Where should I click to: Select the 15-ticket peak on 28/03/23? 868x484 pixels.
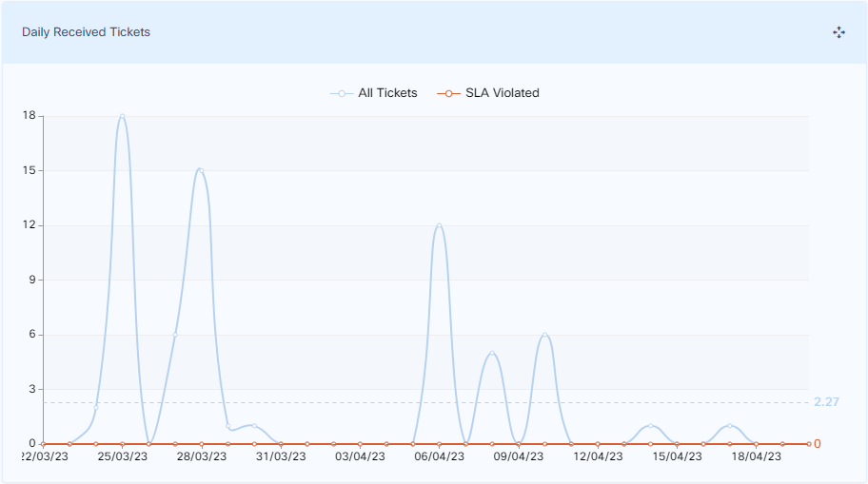pos(201,170)
